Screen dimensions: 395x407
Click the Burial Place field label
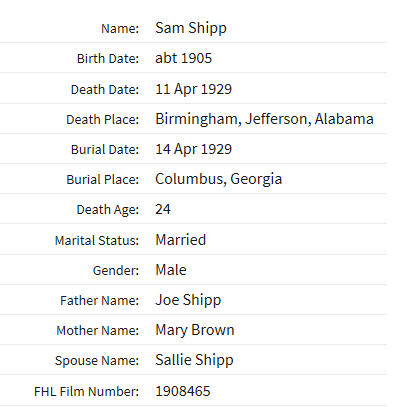click(x=102, y=180)
